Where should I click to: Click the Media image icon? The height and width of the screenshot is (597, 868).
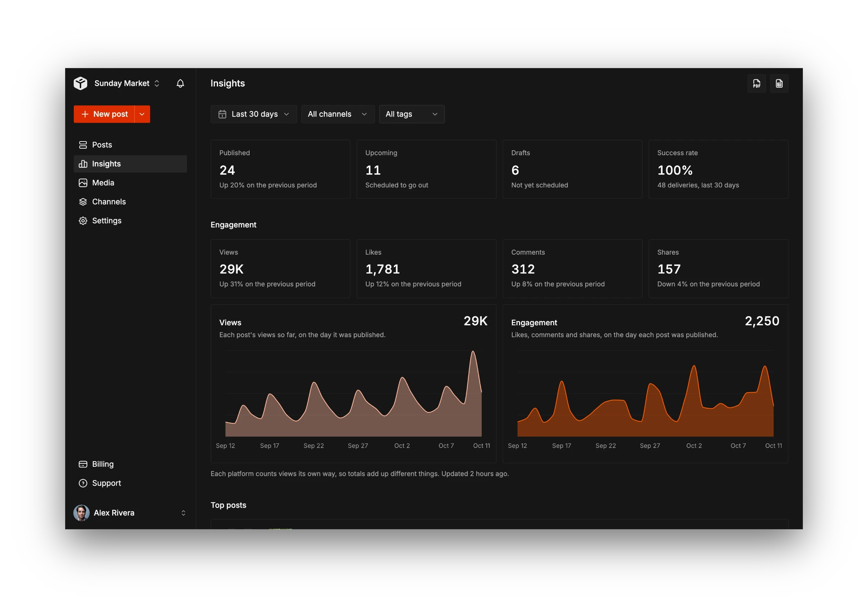pyautogui.click(x=83, y=183)
